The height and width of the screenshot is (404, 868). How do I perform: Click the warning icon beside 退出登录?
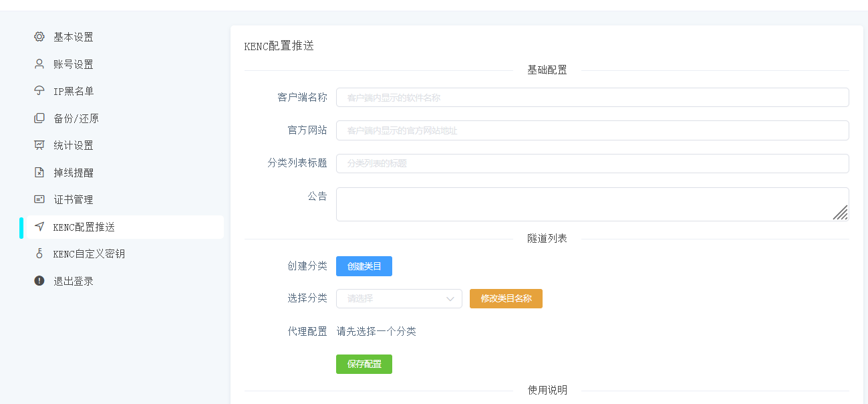tap(39, 281)
